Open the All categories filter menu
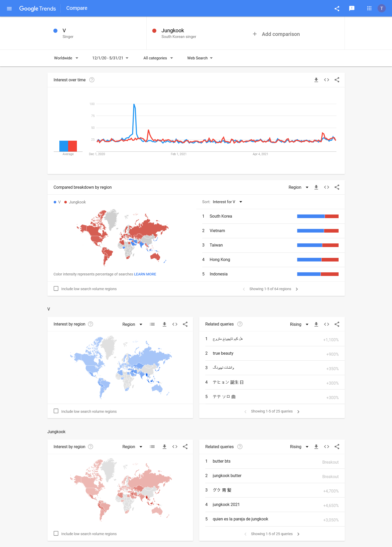Image resolution: width=392 pixels, height=547 pixels. [158, 58]
